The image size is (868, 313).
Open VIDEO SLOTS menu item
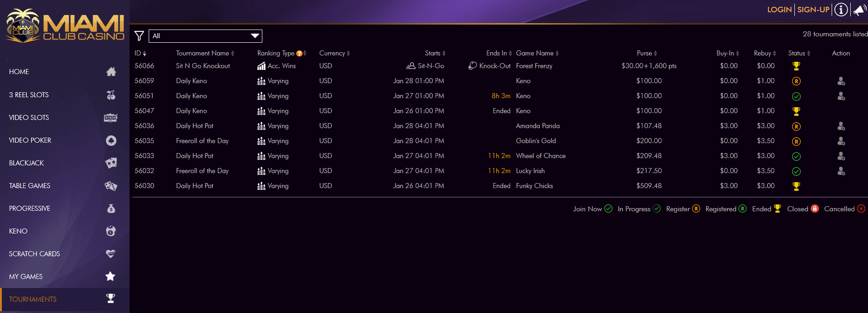[x=65, y=118]
